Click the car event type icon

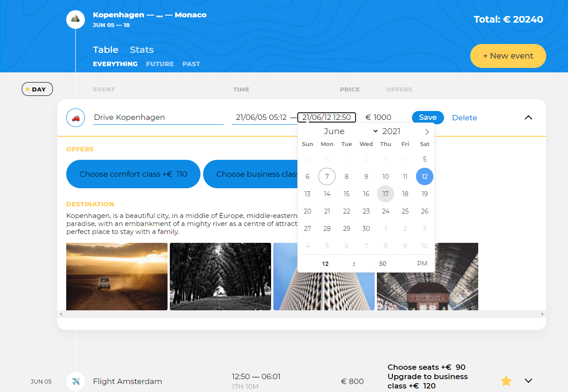coord(76,118)
